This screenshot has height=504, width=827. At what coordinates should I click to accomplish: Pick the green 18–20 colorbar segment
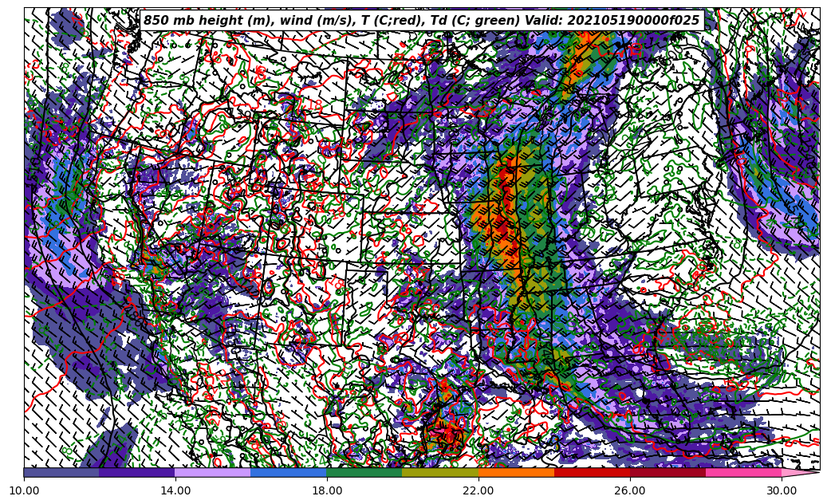(364, 472)
